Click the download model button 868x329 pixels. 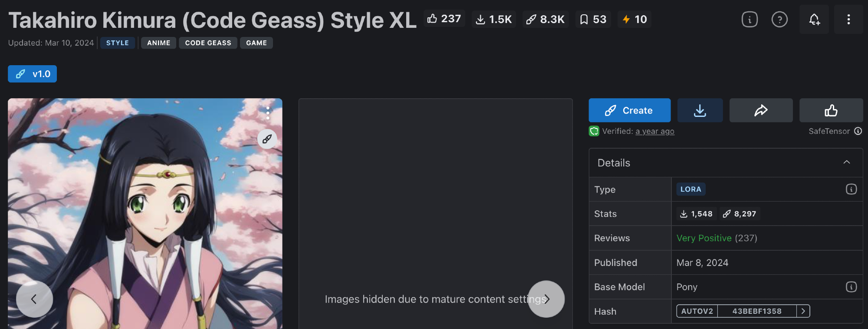click(700, 110)
